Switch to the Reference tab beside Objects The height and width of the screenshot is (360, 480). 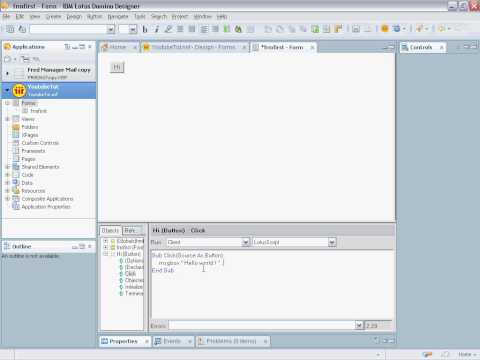(131, 230)
